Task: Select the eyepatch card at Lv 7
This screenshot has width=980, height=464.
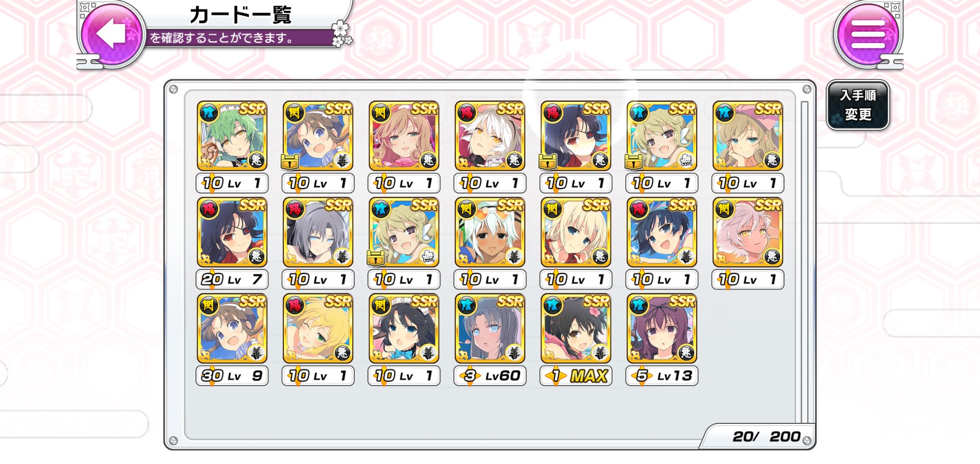Action: [232, 232]
